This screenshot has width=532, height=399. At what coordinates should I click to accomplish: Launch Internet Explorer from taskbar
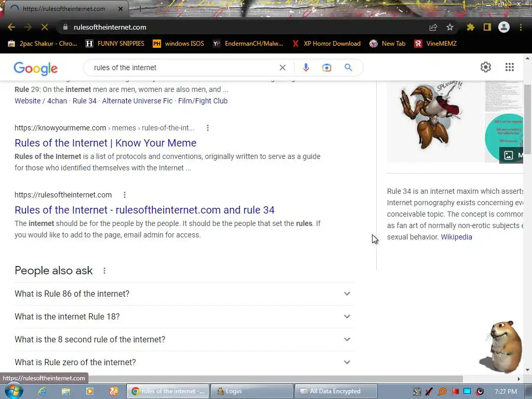(42, 391)
